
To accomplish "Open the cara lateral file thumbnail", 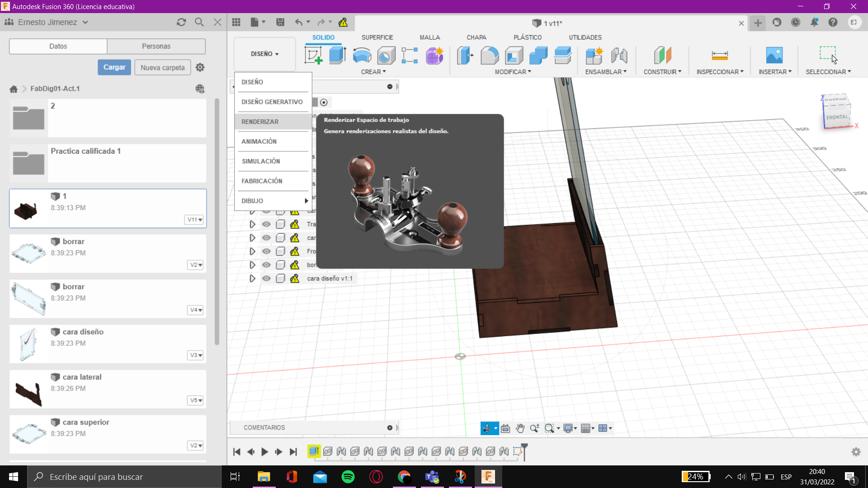I will (x=28, y=389).
